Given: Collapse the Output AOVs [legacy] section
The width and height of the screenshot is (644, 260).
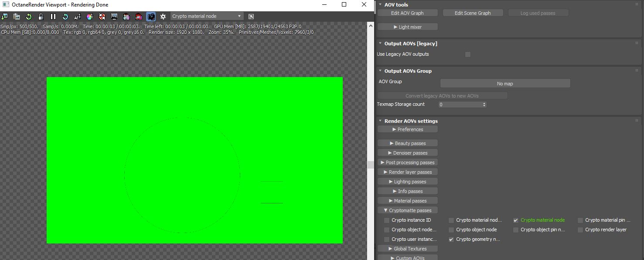Looking at the screenshot, I should [380, 44].
